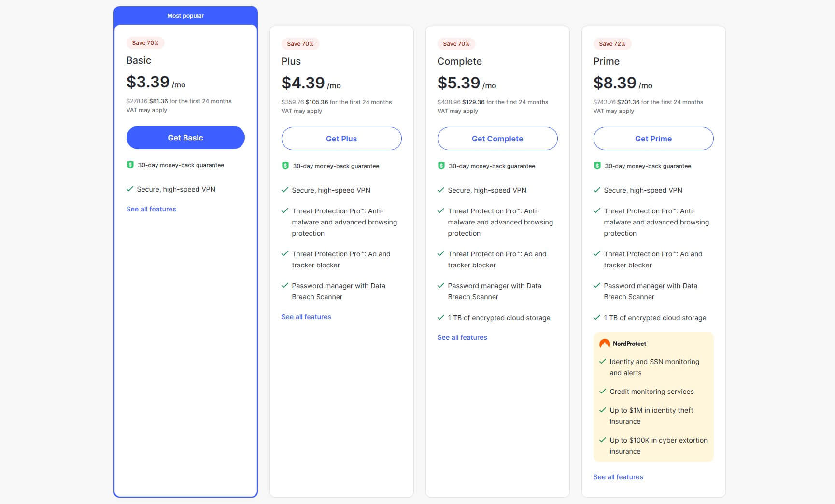This screenshot has height=504, width=835.
Task: Expand See all features in Prime plan
Action: 618,477
